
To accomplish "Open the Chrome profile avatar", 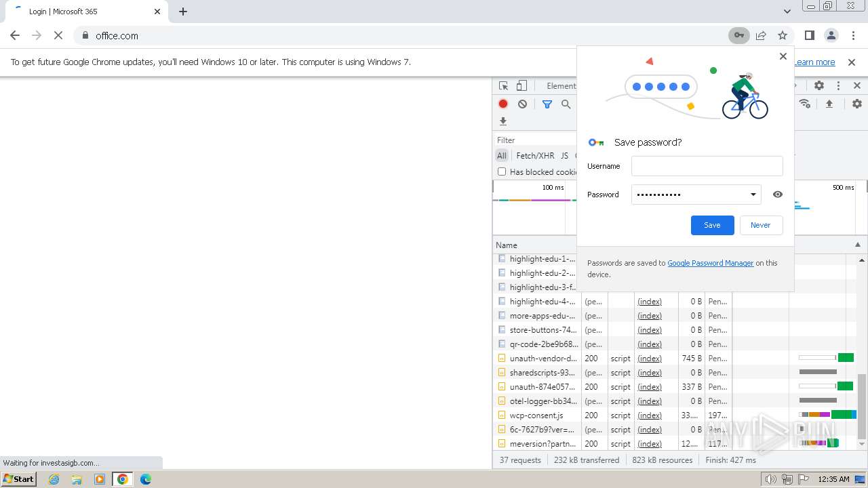I will pos(831,35).
